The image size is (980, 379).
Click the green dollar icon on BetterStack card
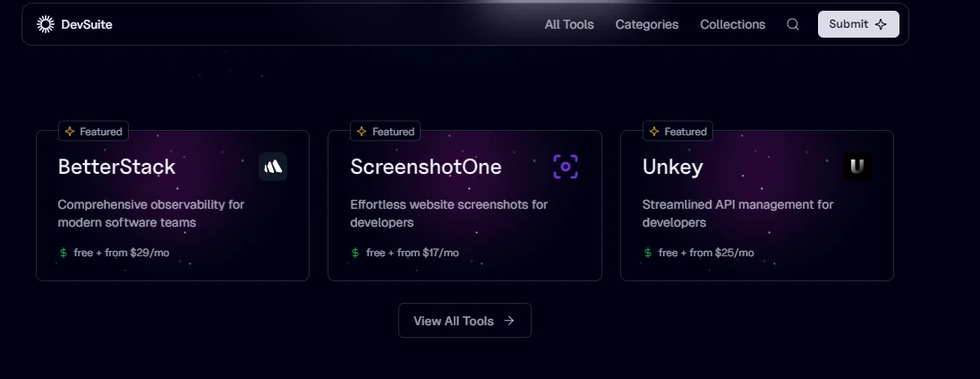click(x=64, y=253)
